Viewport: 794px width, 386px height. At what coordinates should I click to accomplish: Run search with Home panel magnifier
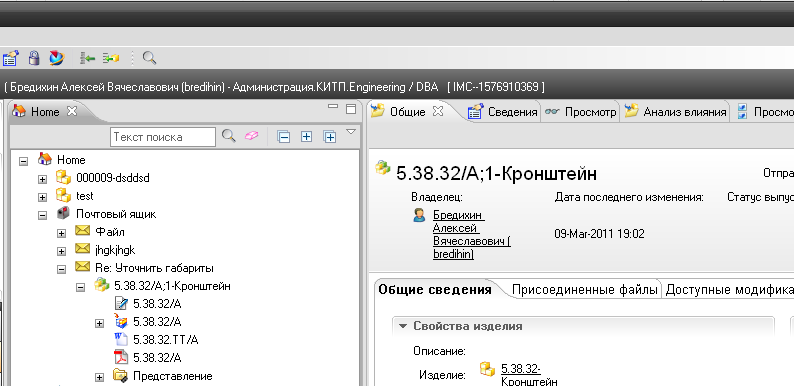pyautogui.click(x=229, y=136)
